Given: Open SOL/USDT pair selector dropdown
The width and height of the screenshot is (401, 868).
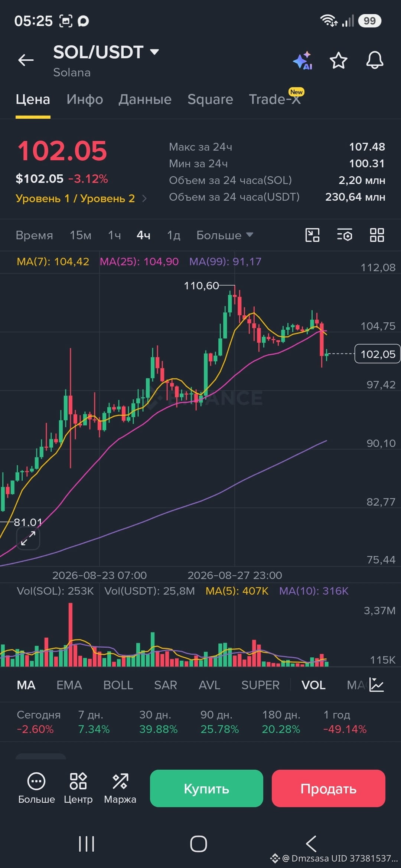Looking at the screenshot, I should coord(106,52).
